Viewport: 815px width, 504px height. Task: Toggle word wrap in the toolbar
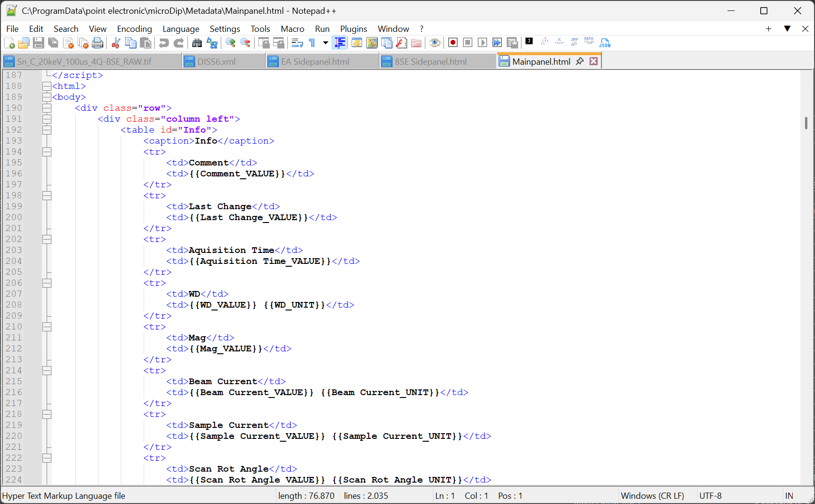click(x=297, y=43)
